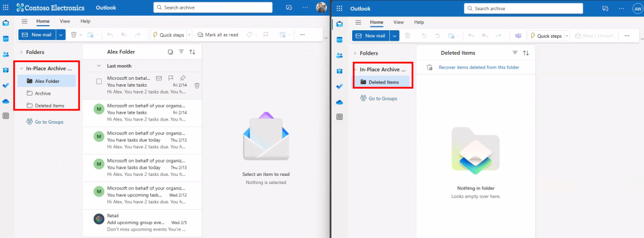Open Go to Groups in the left window
Viewport: 644px width, 238px height.
tap(45, 122)
